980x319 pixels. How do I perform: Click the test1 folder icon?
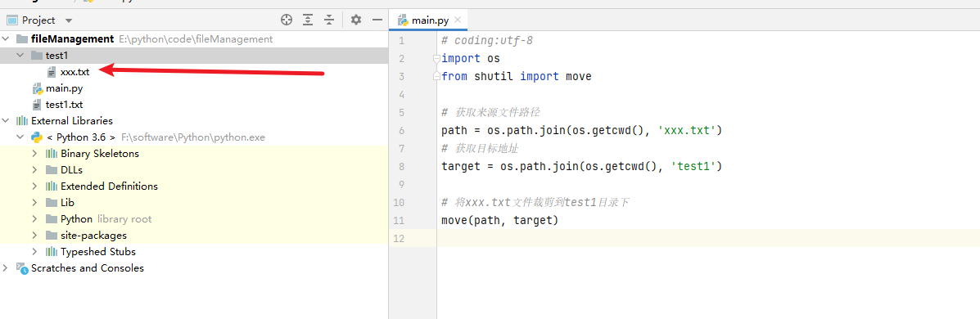[x=37, y=56]
